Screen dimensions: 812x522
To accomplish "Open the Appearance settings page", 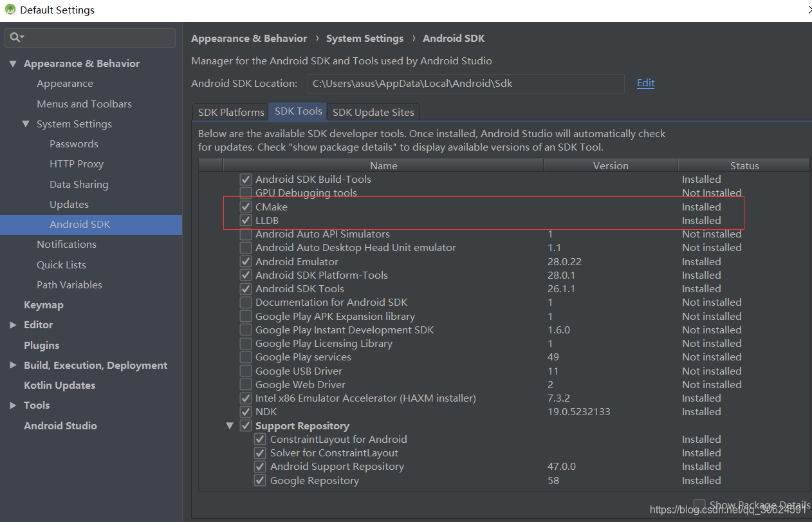I will (65, 84).
